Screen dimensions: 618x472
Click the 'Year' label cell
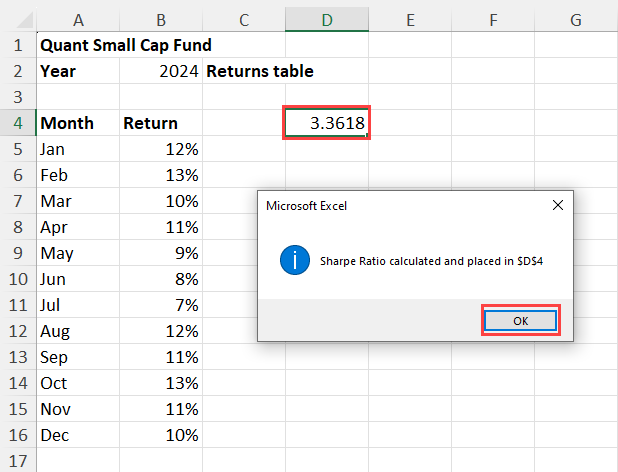pyautogui.click(x=78, y=71)
